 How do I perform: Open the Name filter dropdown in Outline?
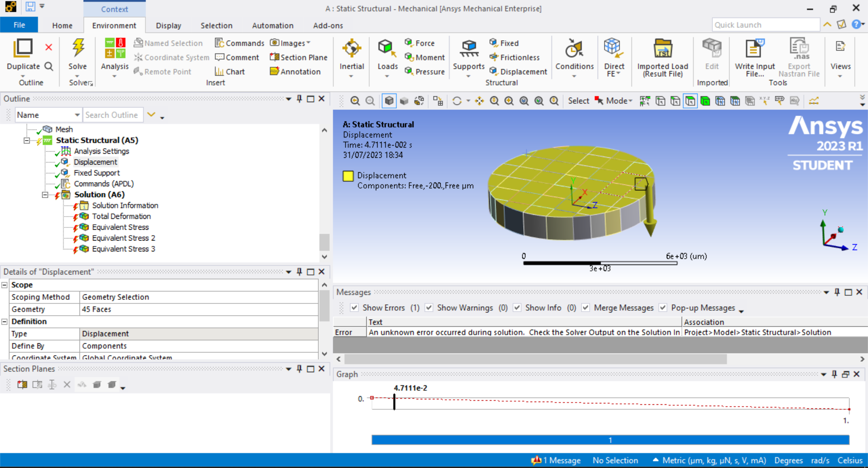(77, 115)
